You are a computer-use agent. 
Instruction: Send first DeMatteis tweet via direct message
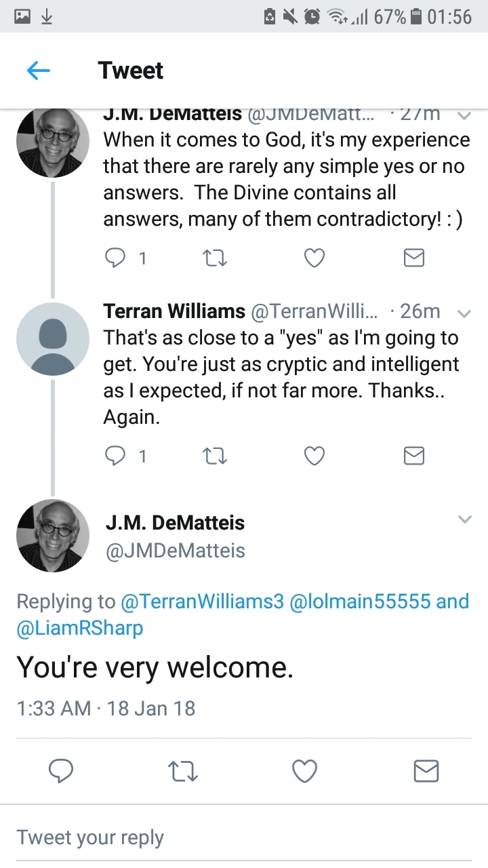[x=413, y=258]
